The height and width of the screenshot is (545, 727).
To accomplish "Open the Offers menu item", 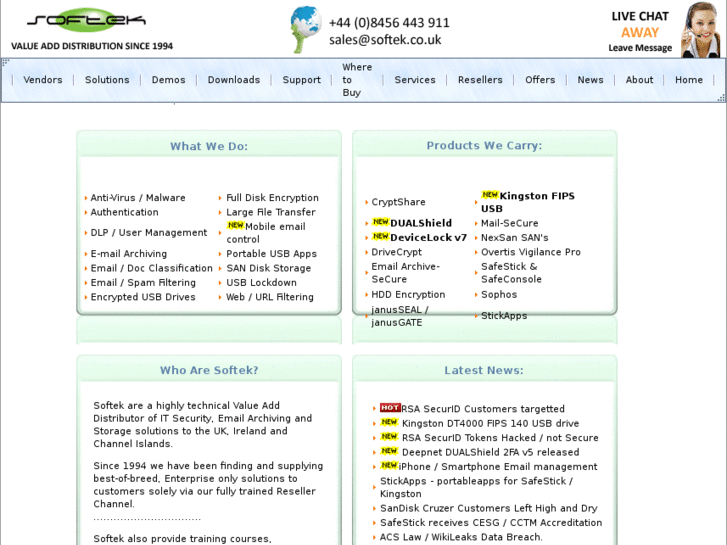I will (540, 80).
